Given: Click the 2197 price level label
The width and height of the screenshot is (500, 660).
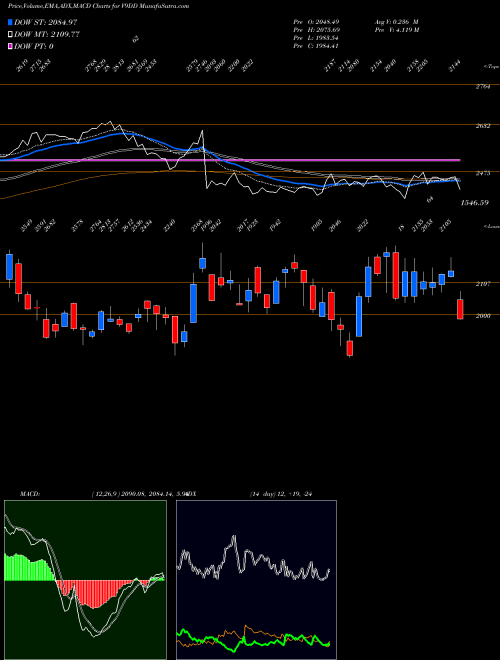Looking at the screenshot, I should [x=483, y=284].
